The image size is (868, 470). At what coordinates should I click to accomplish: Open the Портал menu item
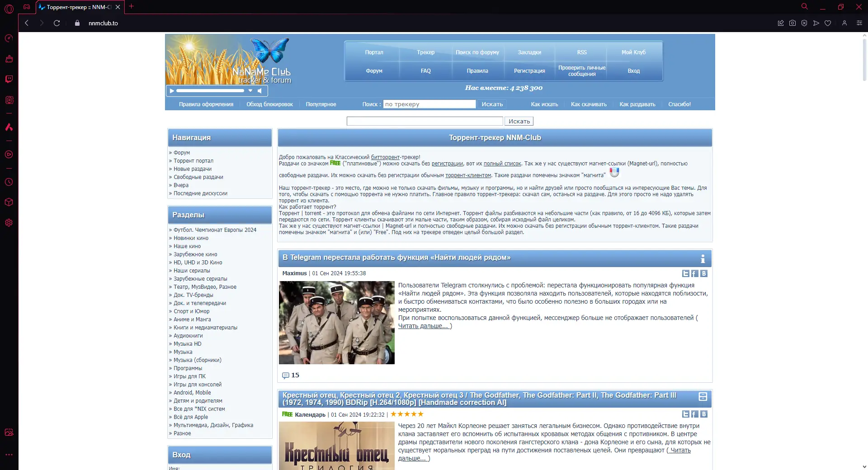374,52
